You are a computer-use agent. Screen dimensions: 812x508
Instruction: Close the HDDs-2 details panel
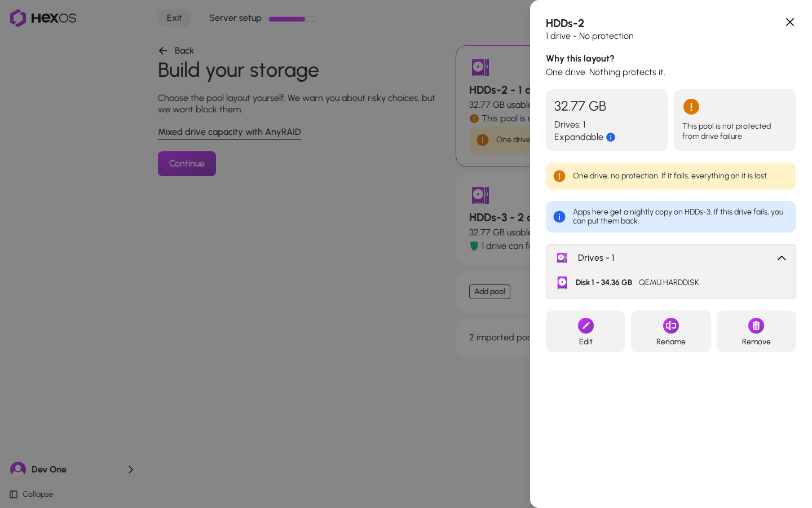[x=790, y=22]
